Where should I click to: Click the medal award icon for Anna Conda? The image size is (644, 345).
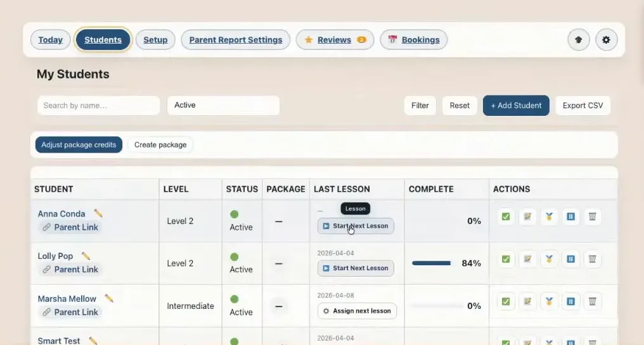tap(549, 216)
